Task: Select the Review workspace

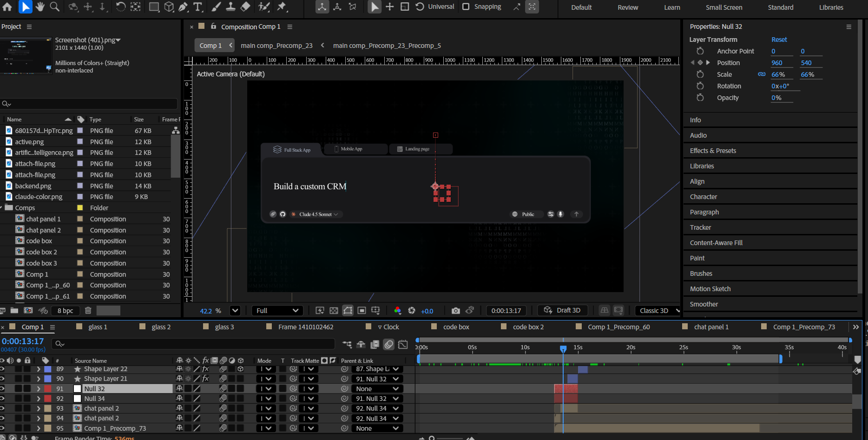Action: click(628, 7)
